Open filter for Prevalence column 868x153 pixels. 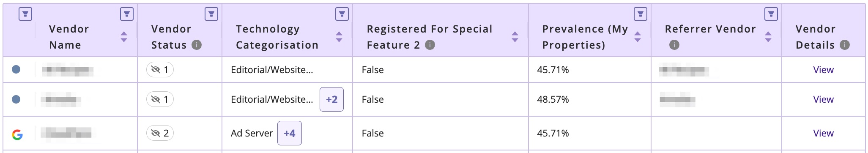tap(641, 14)
